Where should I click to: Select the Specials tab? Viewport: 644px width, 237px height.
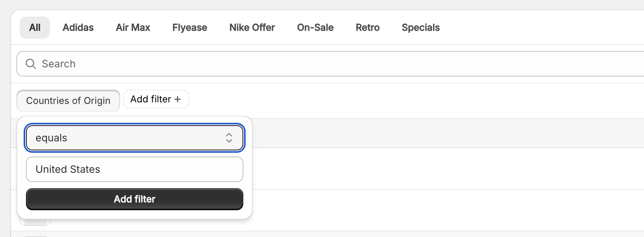pos(421,28)
